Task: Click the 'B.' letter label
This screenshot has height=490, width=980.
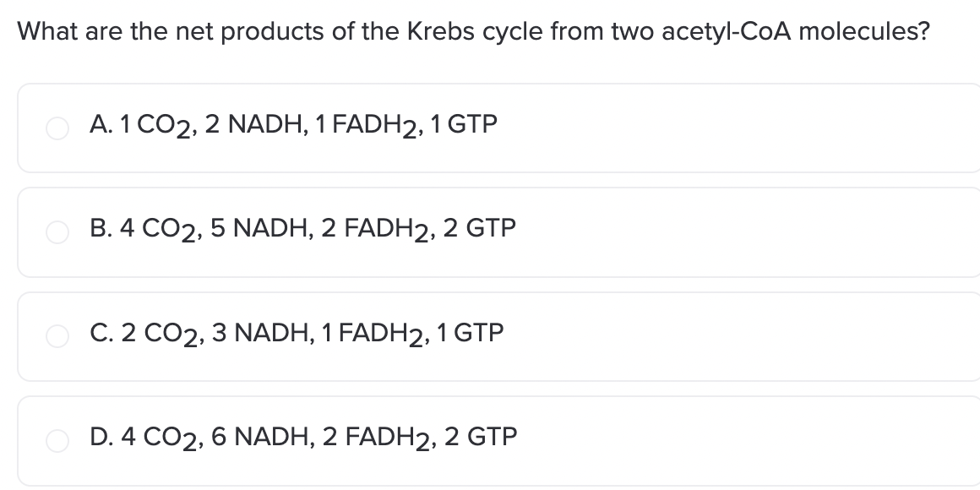Action: [101, 228]
